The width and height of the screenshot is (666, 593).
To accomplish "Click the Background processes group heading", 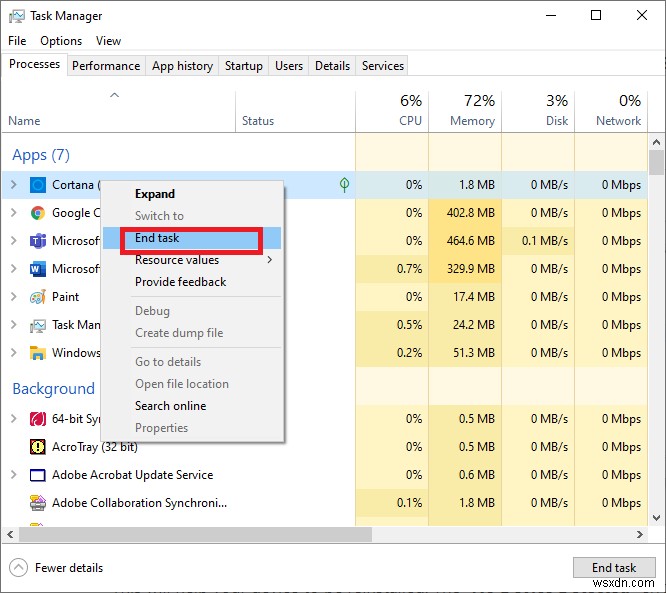I will (54, 389).
